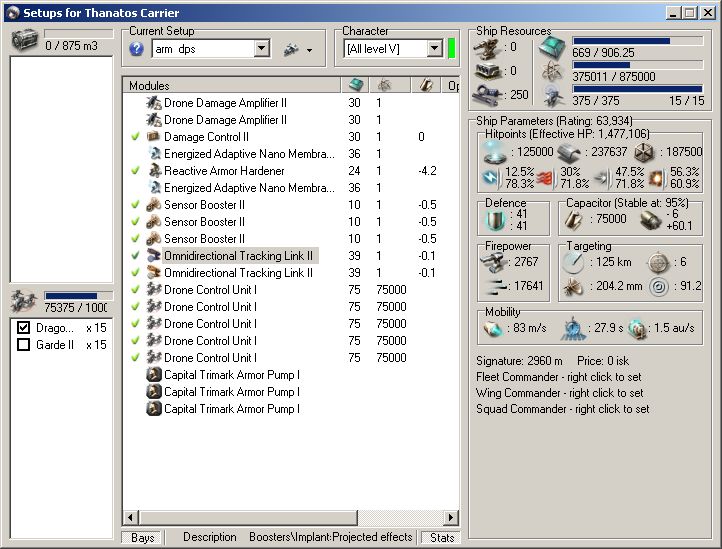Click the Signature: 2960 m text
722x549 pixels.
coord(519,361)
